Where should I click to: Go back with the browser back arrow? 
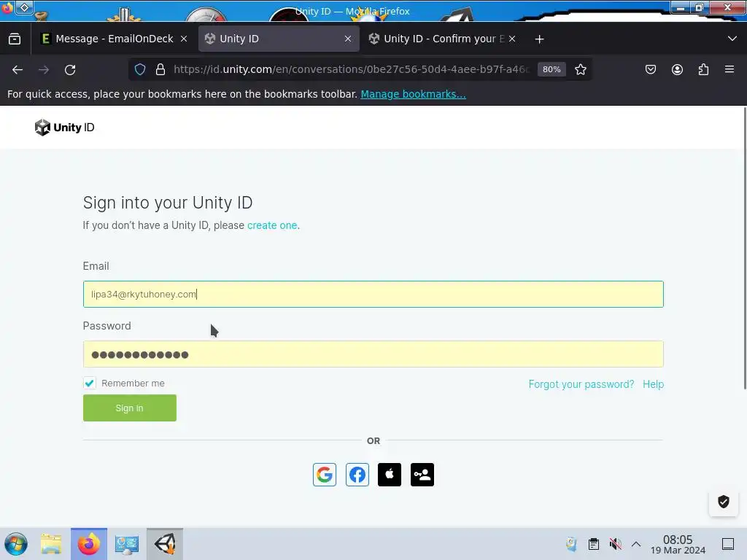(x=18, y=69)
